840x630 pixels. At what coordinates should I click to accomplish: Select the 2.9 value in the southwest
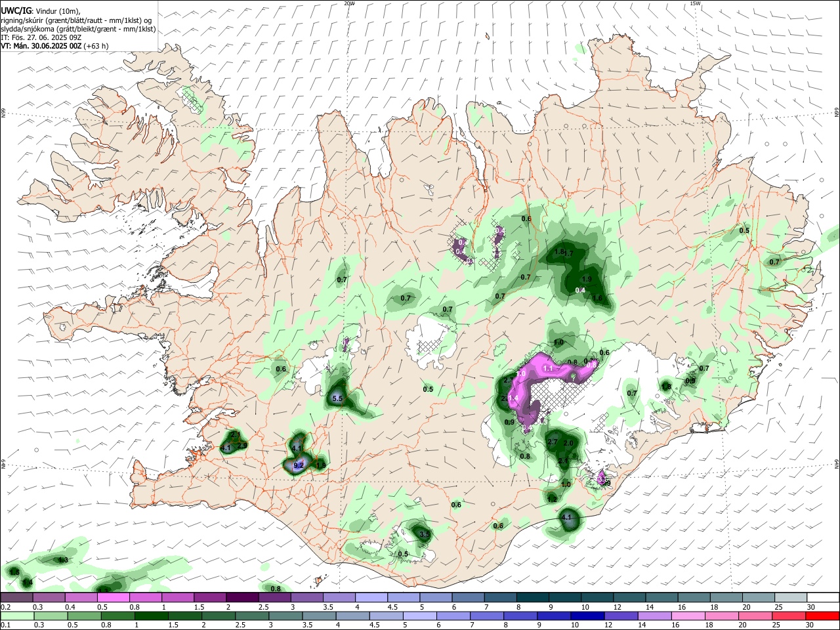click(x=242, y=446)
